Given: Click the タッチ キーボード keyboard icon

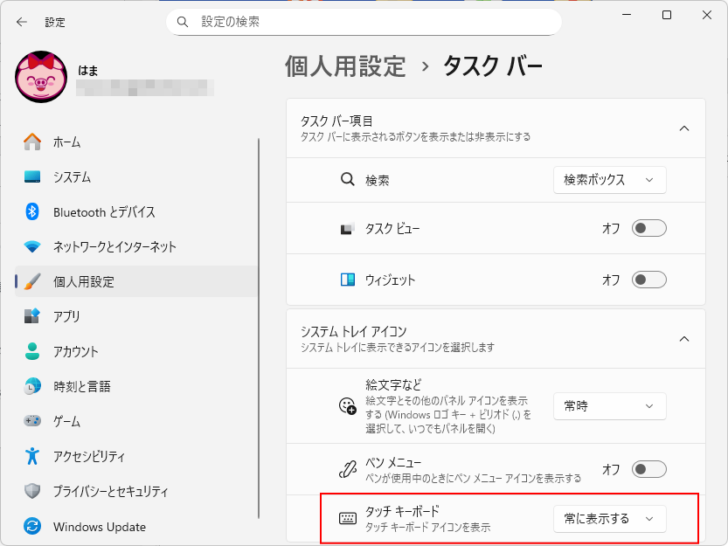Looking at the screenshot, I should click(x=347, y=518).
